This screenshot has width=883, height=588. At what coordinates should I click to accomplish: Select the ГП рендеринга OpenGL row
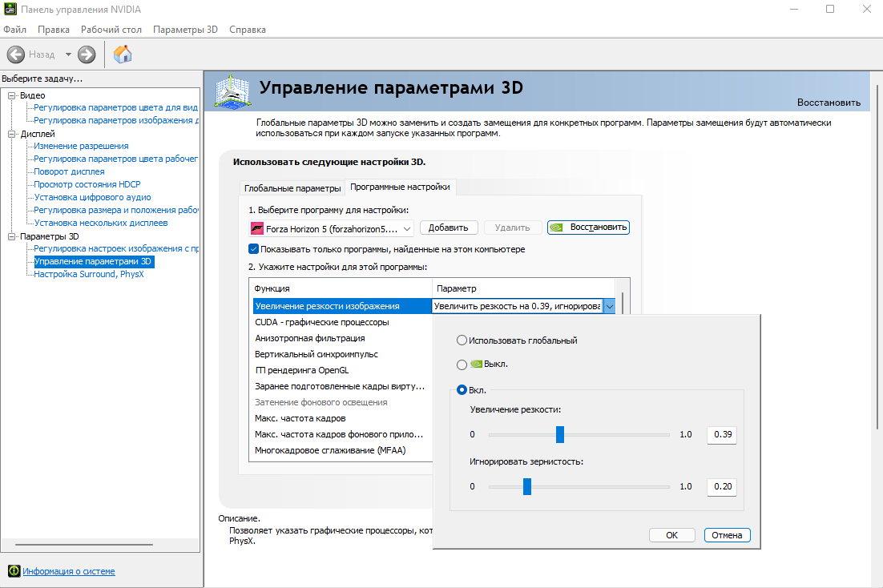(342, 370)
